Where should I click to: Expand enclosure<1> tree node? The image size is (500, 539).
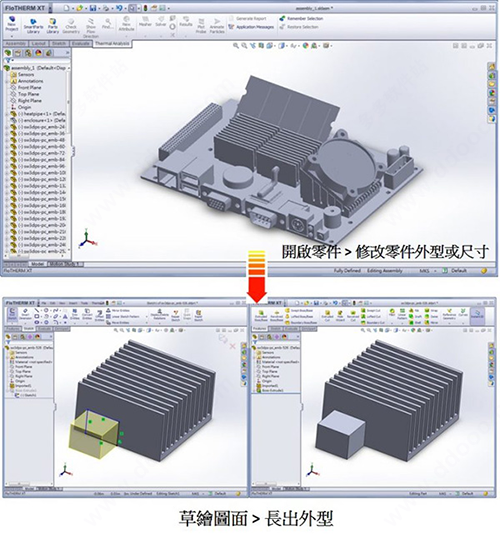[x=7, y=120]
